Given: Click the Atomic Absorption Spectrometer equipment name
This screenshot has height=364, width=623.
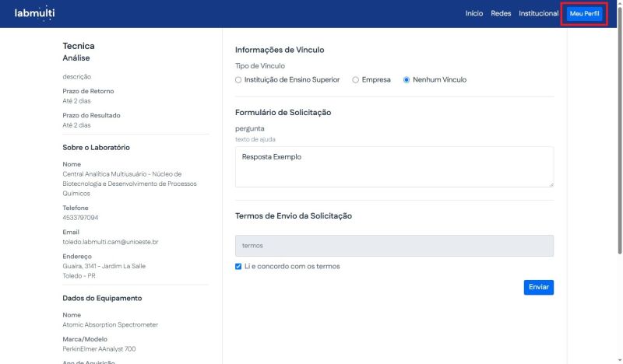Looking at the screenshot, I should (110, 324).
